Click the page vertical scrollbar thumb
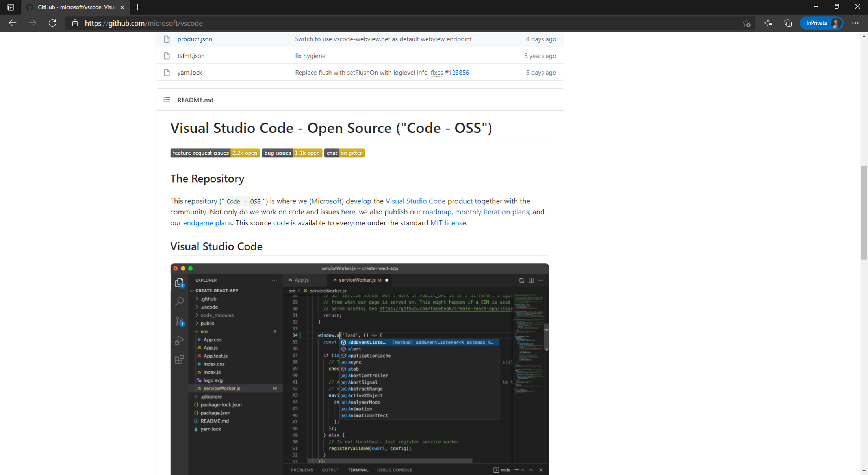This screenshot has height=475, width=868. pyautogui.click(x=864, y=213)
